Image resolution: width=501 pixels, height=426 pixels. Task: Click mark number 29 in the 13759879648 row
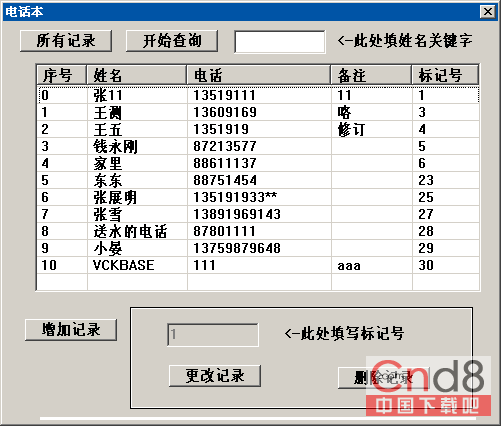pyautogui.click(x=426, y=248)
